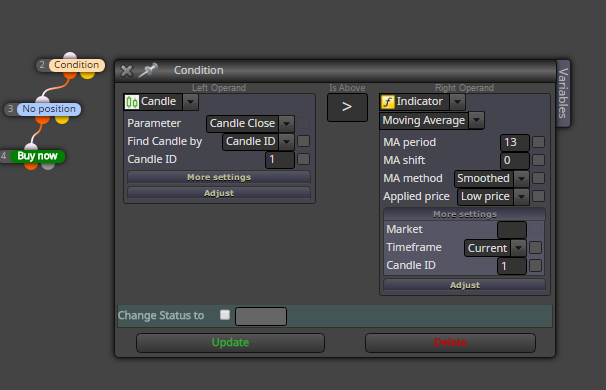Open the Indicator operand type dropdown
This screenshot has width=606, height=390.
coord(457,102)
